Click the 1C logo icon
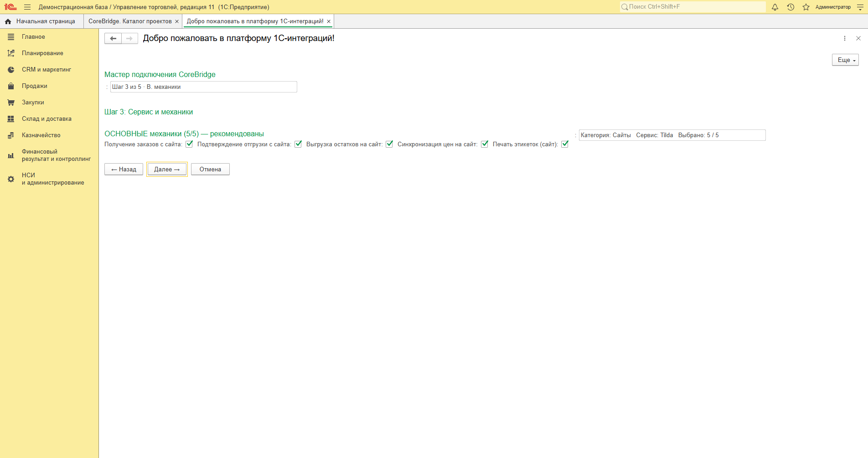 click(10, 7)
